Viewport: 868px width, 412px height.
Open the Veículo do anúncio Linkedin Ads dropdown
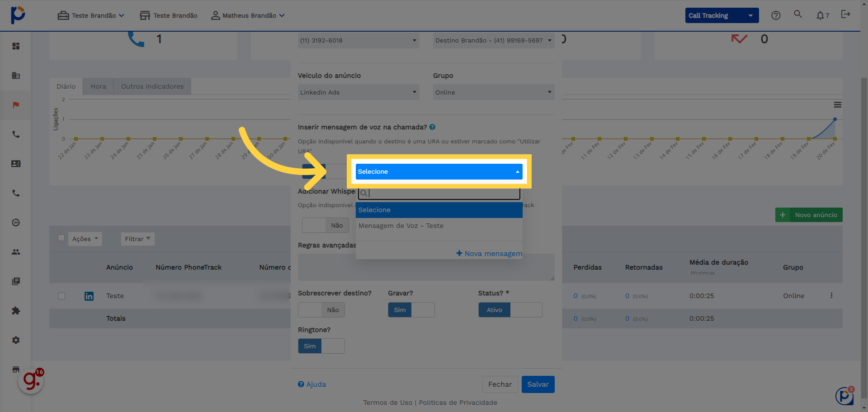[x=359, y=92]
